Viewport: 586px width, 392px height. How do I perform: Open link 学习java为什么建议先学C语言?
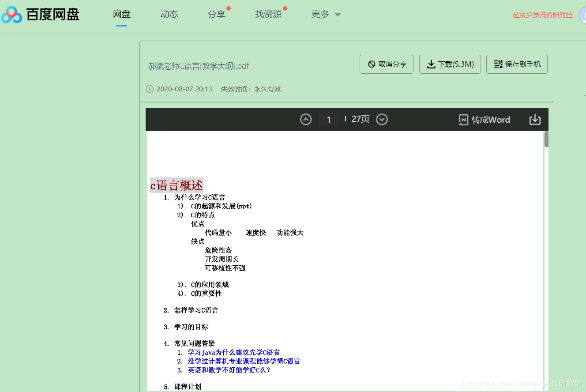click(234, 352)
